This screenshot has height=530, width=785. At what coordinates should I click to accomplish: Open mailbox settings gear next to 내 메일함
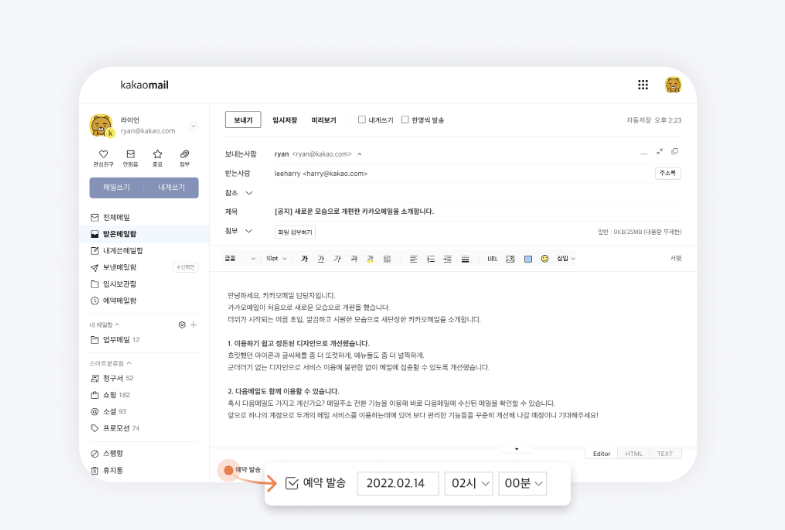(x=182, y=325)
